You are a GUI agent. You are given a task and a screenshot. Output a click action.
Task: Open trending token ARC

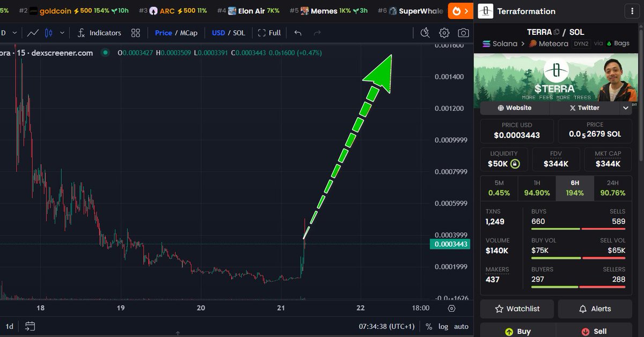tap(173, 11)
